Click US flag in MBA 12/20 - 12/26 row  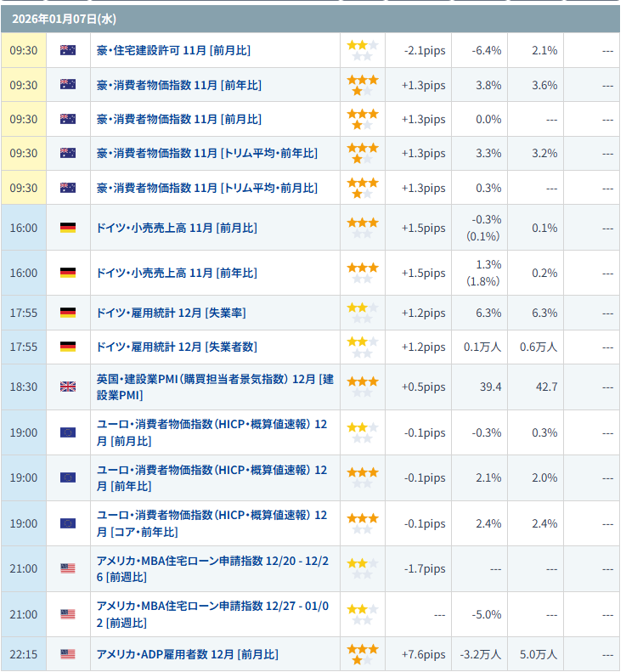(68, 568)
